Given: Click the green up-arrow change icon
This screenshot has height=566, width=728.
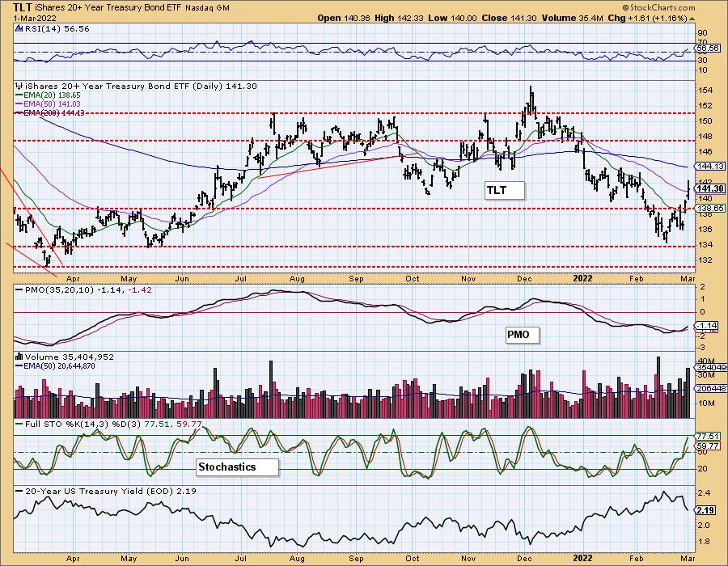Looking at the screenshot, I should 692,19.
